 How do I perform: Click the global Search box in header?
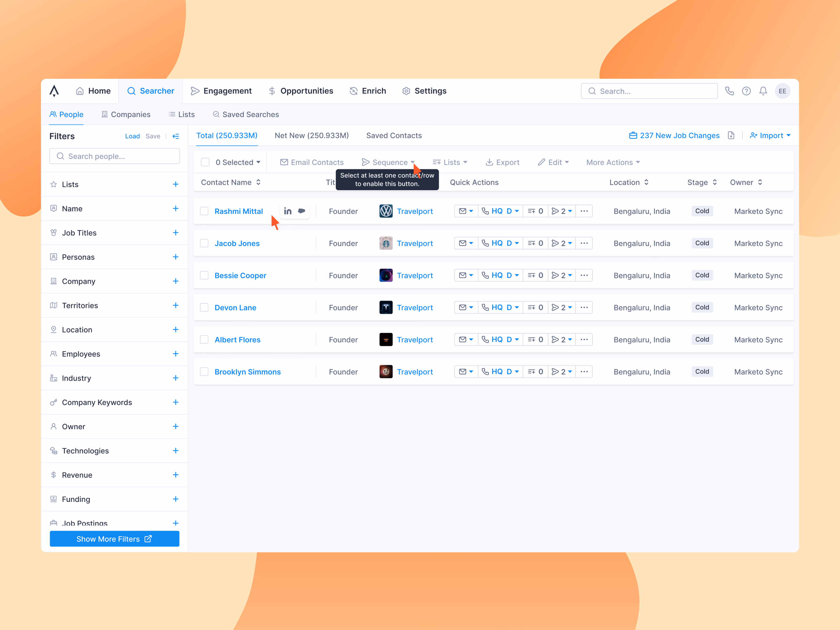(x=649, y=91)
